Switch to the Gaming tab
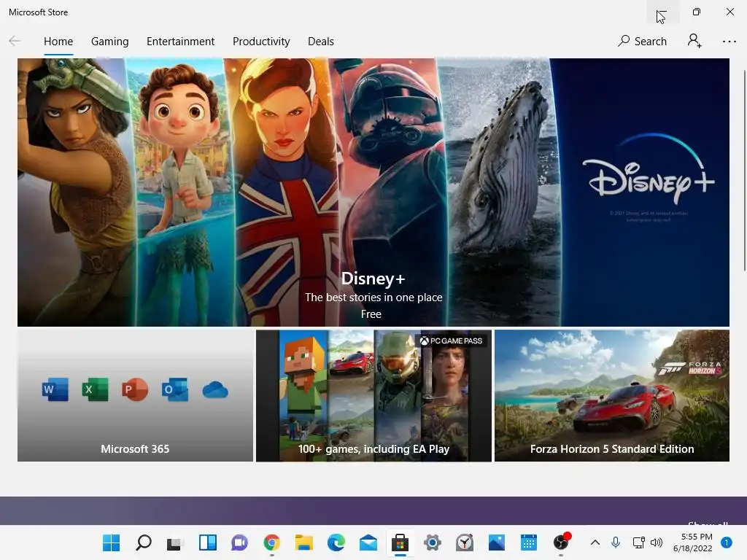Screen dimensions: 747x560 [109, 42]
